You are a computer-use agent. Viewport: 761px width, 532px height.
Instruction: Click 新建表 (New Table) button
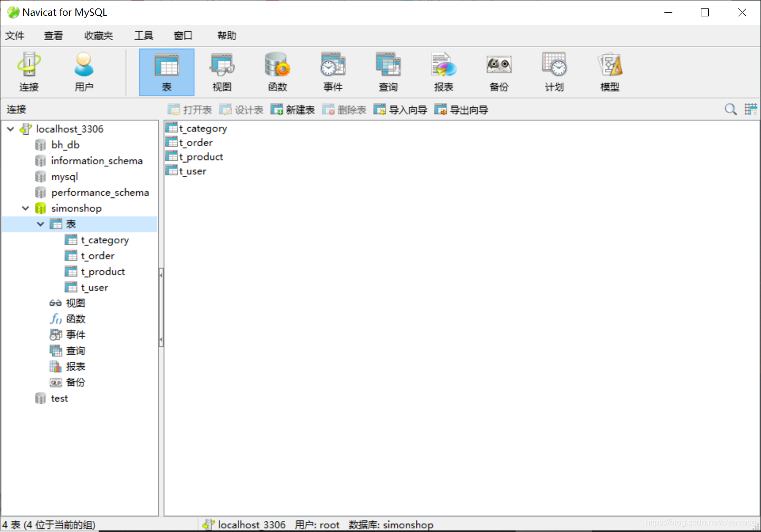tap(292, 110)
